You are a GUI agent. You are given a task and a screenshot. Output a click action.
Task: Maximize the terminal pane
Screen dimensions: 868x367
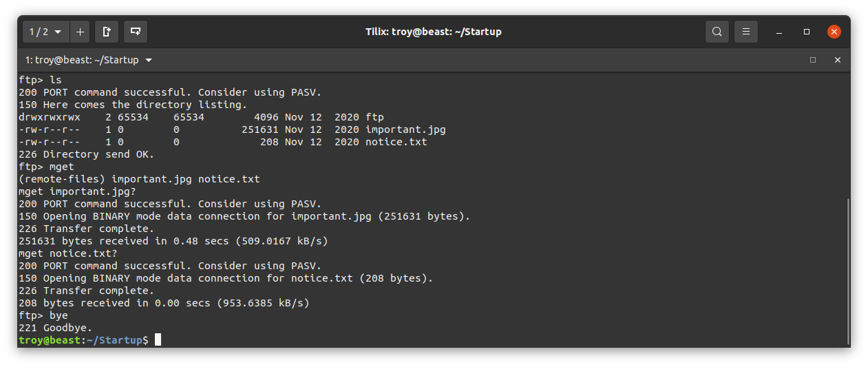813,60
